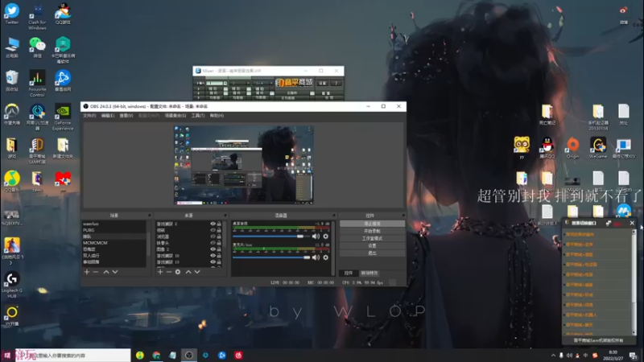Open the Mixer window input dropdown showing 1
644x362 pixels.
tap(217, 83)
